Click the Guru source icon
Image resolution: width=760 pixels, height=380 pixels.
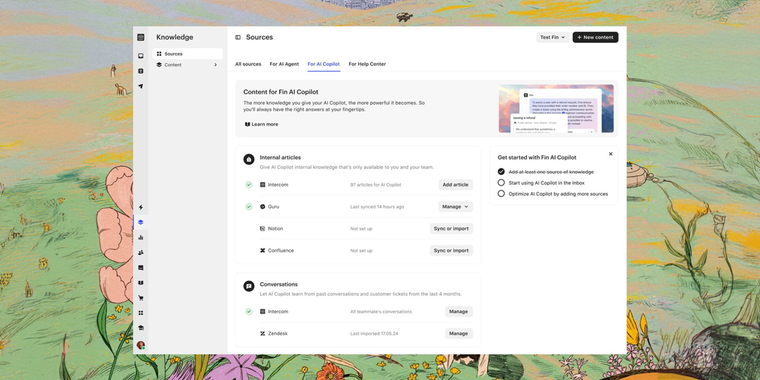[x=263, y=206]
